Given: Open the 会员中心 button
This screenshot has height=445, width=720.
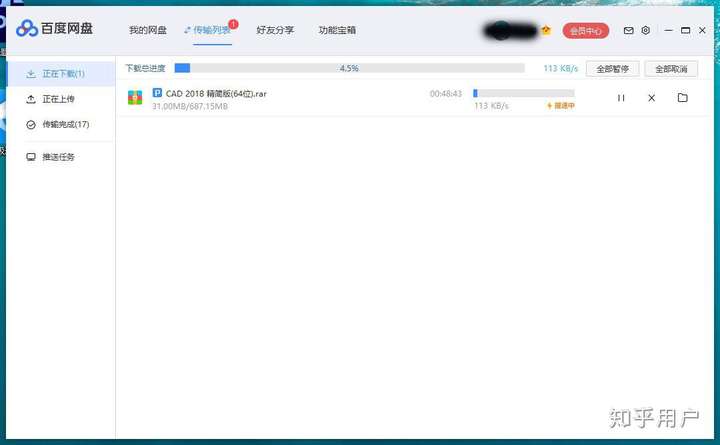Looking at the screenshot, I should tap(585, 31).
